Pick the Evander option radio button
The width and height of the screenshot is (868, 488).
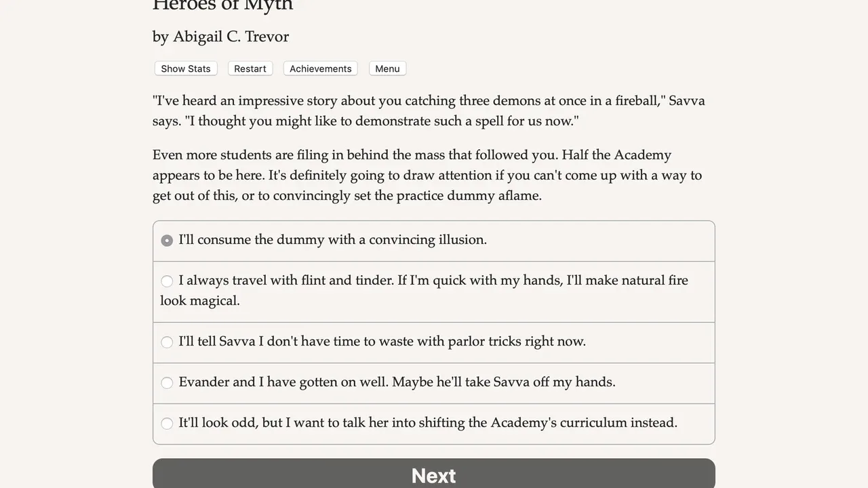click(167, 383)
